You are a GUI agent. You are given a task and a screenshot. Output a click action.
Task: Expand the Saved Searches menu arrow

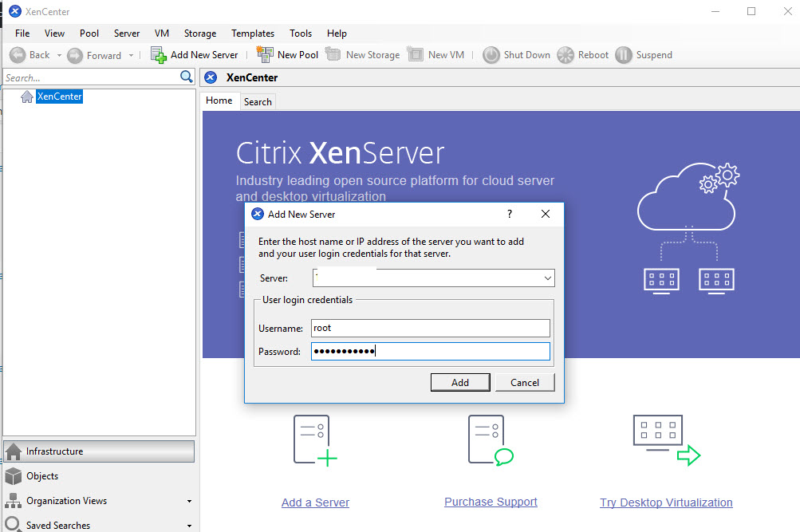pyautogui.click(x=189, y=526)
